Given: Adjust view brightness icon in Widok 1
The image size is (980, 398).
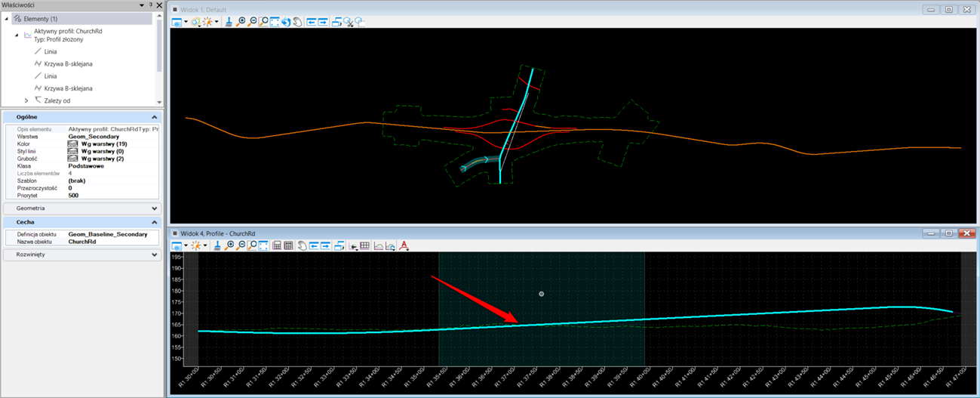Looking at the screenshot, I should pos(207,22).
